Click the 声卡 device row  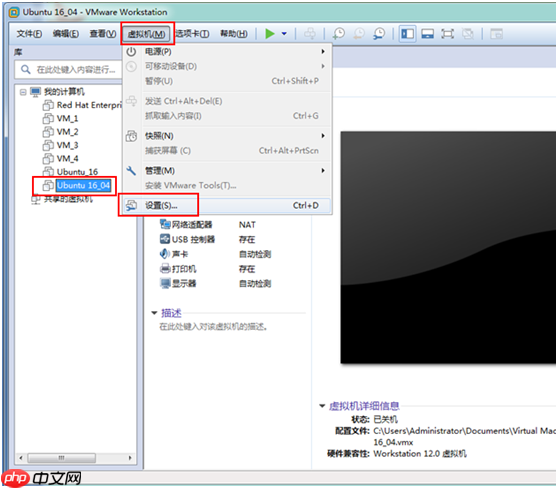tap(215, 254)
